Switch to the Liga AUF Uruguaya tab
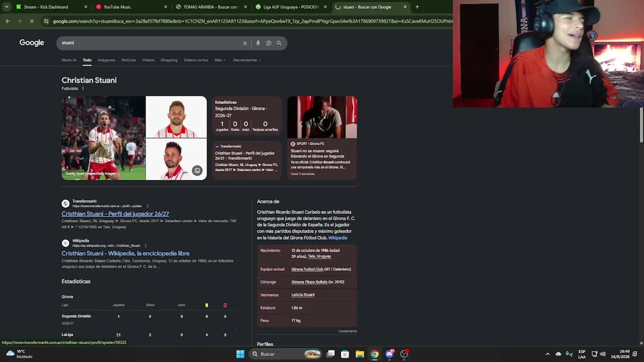Viewport: 644px width, 362px height. [x=290, y=7]
